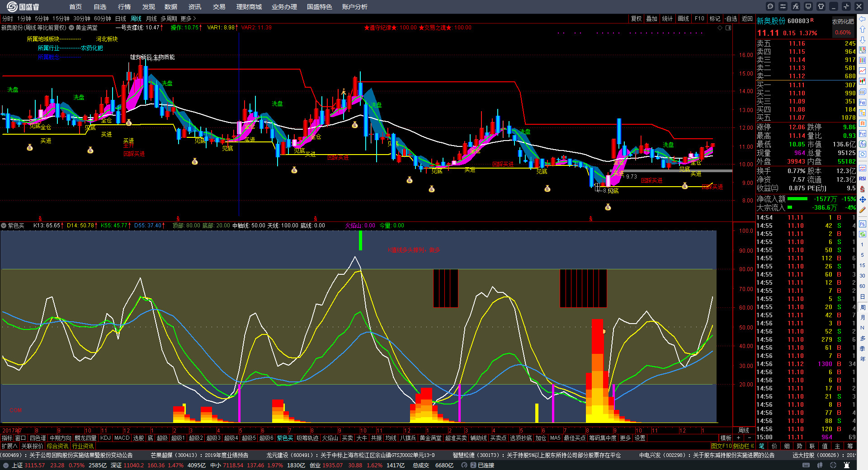Open the skin (shirt) theme icon

tap(821, 6)
